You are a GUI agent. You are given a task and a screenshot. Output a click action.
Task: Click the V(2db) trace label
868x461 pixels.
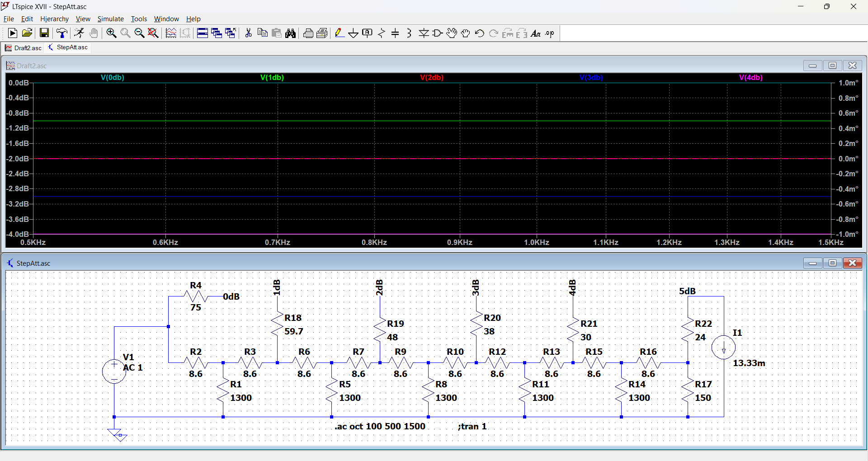point(432,78)
